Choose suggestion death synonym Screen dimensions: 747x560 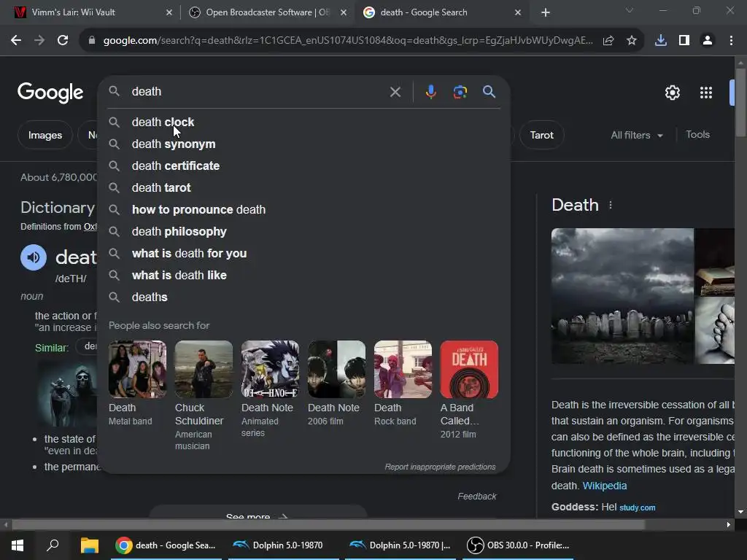pyautogui.click(x=304, y=144)
